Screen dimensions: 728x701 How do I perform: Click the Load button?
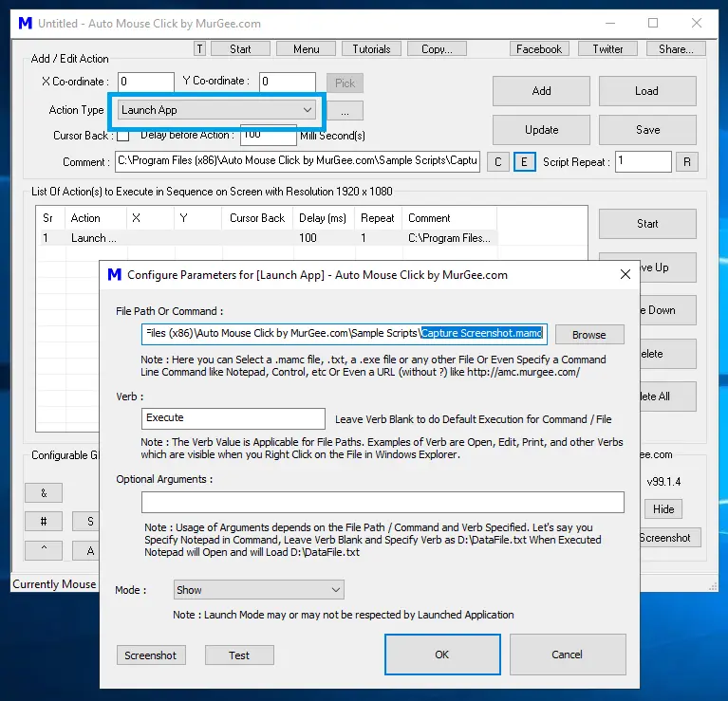point(647,91)
